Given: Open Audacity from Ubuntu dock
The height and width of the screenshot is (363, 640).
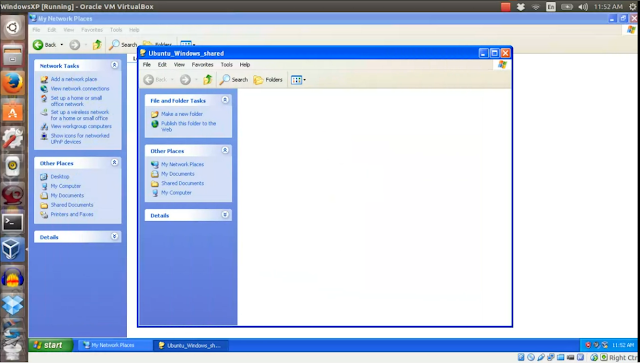Looking at the screenshot, I should coord(13,278).
